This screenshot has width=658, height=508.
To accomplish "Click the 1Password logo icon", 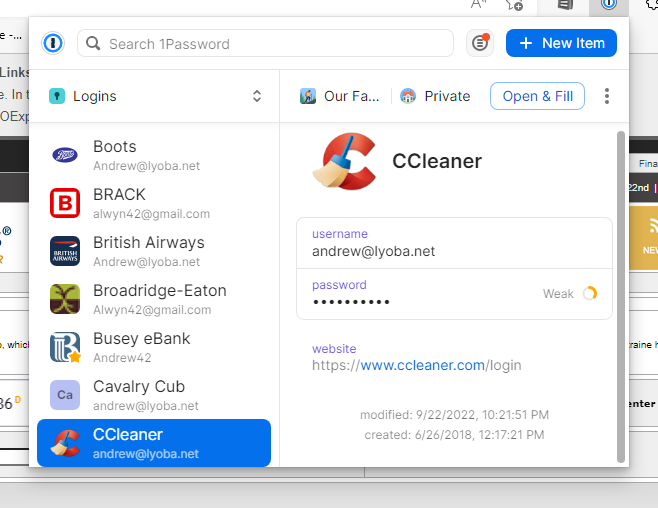I will (x=53, y=43).
